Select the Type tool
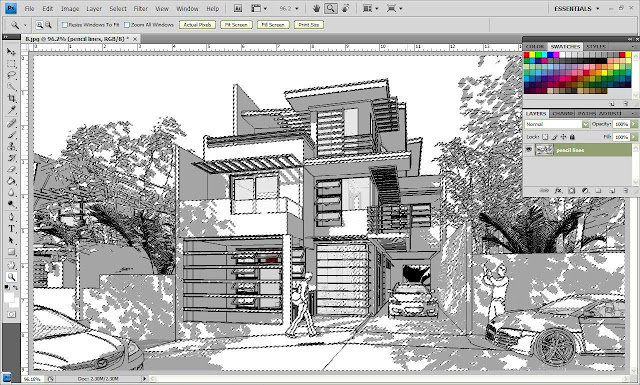 tap(11, 229)
